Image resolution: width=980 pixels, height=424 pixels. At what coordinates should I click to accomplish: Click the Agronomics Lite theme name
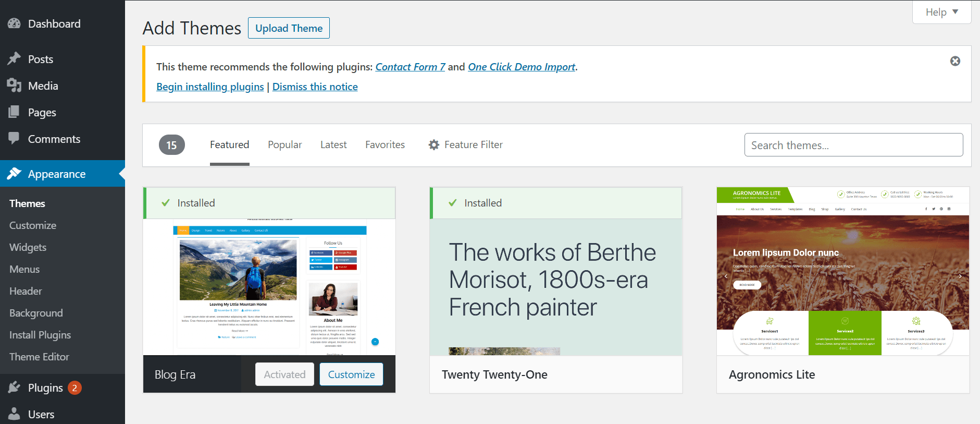point(772,374)
